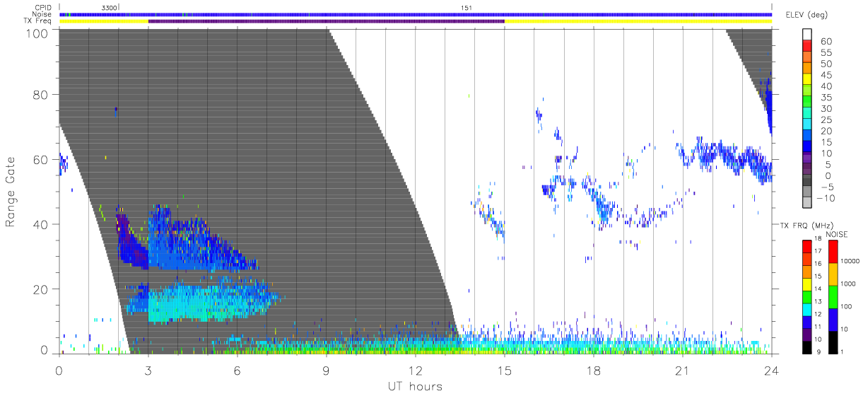The image size is (868, 401).
Task: Click the 40 tick on Range Gate axis
Action: click(x=41, y=224)
